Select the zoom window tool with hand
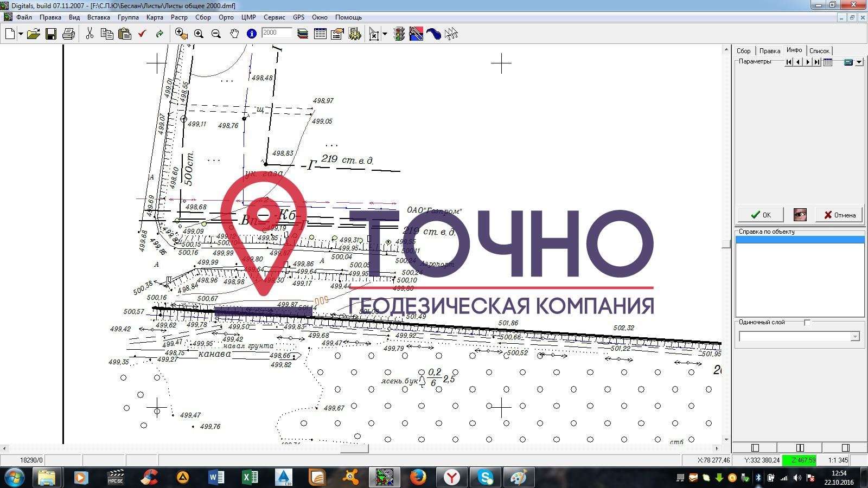Screen dimensions: 868x488 click(181, 34)
